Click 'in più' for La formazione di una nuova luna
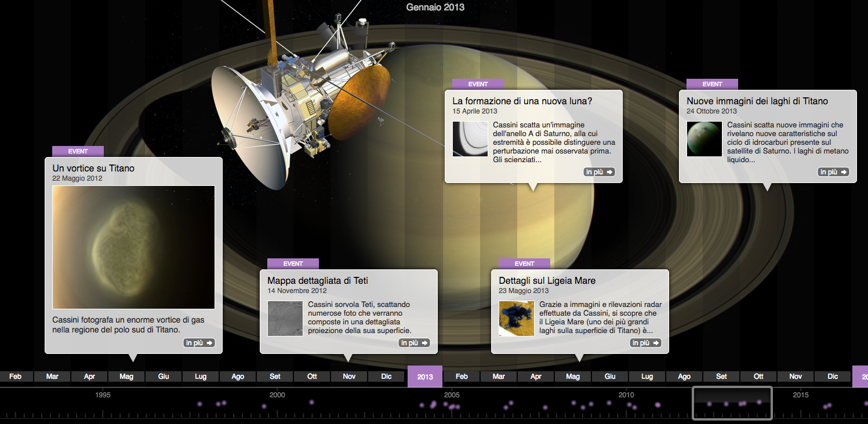 coord(600,172)
